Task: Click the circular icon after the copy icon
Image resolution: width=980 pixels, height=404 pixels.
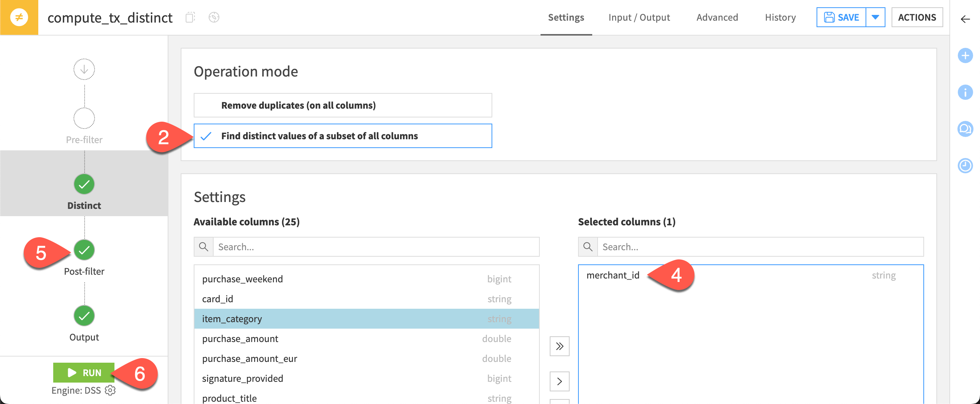Action: [x=214, y=18]
